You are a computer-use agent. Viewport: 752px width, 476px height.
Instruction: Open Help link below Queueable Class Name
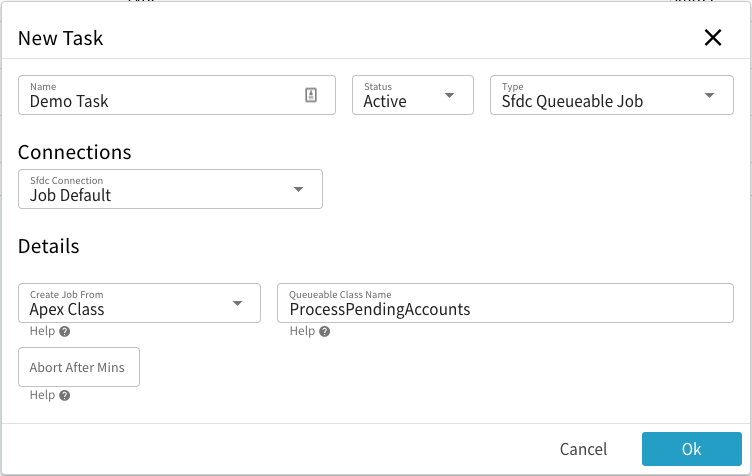coord(301,332)
